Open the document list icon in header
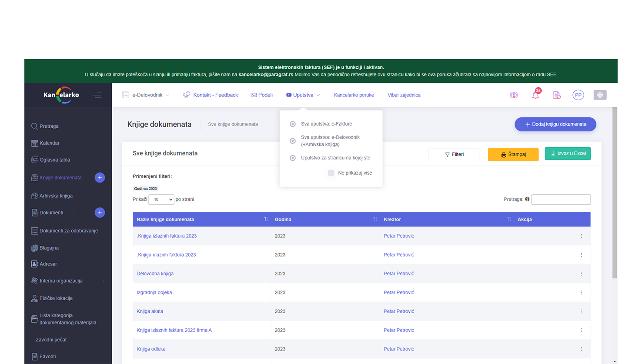 pyautogui.click(x=557, y=95)
